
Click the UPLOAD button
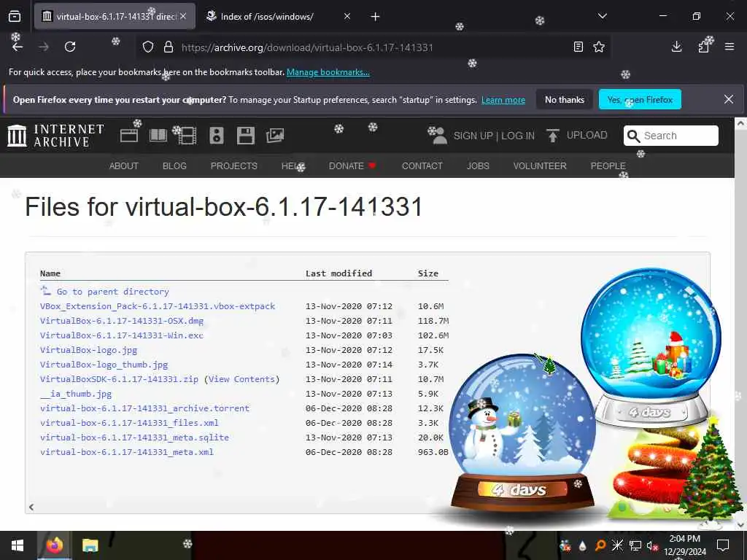pyautogui.click(x=577, y=136)
